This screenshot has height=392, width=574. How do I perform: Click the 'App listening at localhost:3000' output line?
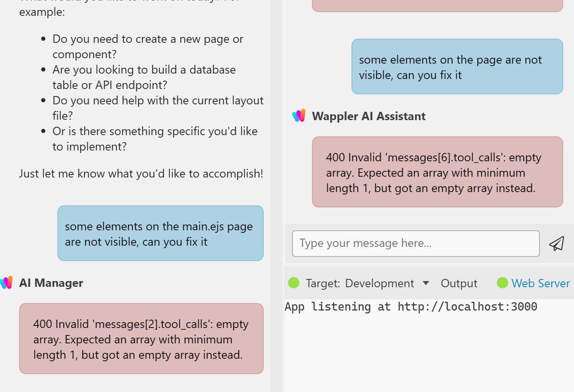click(x=411, y=307)
